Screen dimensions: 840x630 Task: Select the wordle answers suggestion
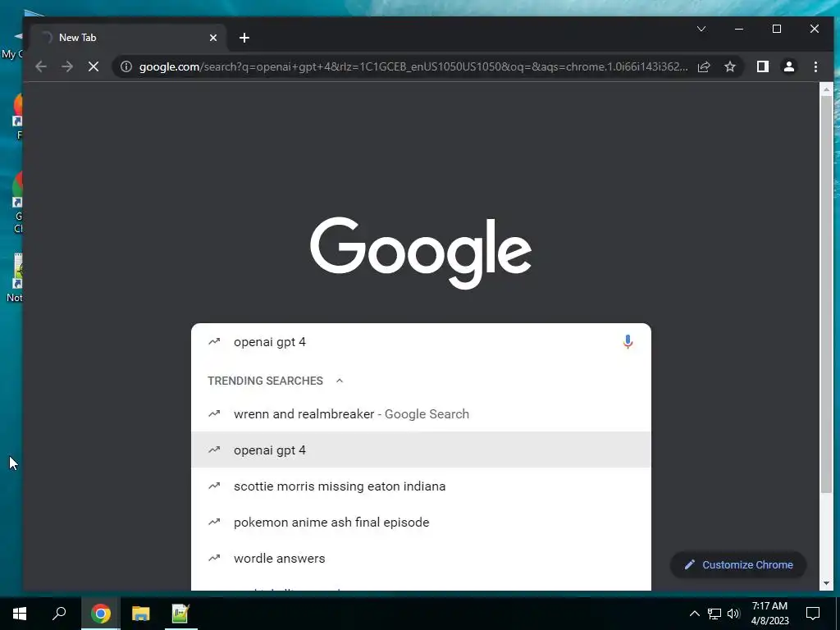[x=421, y=558]
